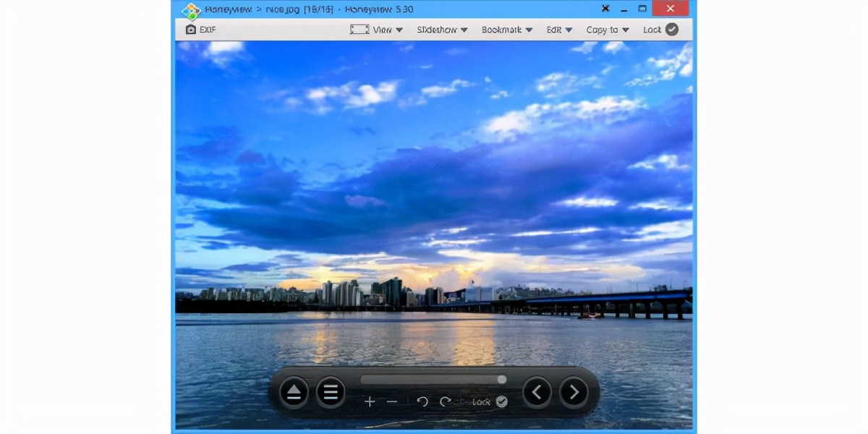Screen dimensions: 868x434
Task: Open the Bookmark menu
Action: (x=506, y=29)
